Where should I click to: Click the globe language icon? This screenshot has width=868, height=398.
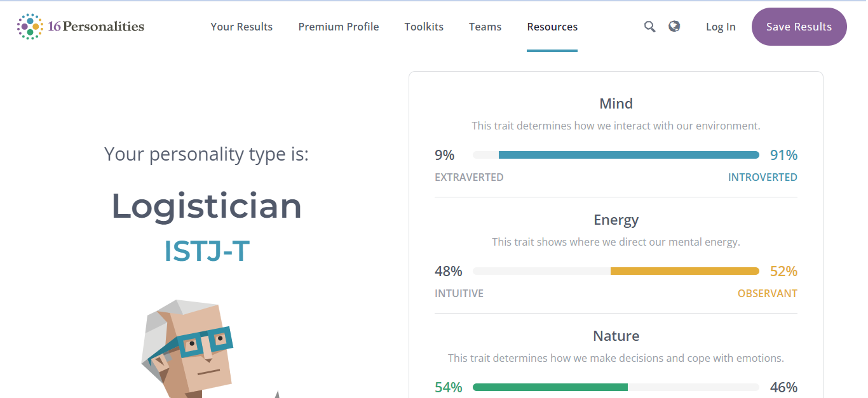pyautogui.click(x=674, y=26)
